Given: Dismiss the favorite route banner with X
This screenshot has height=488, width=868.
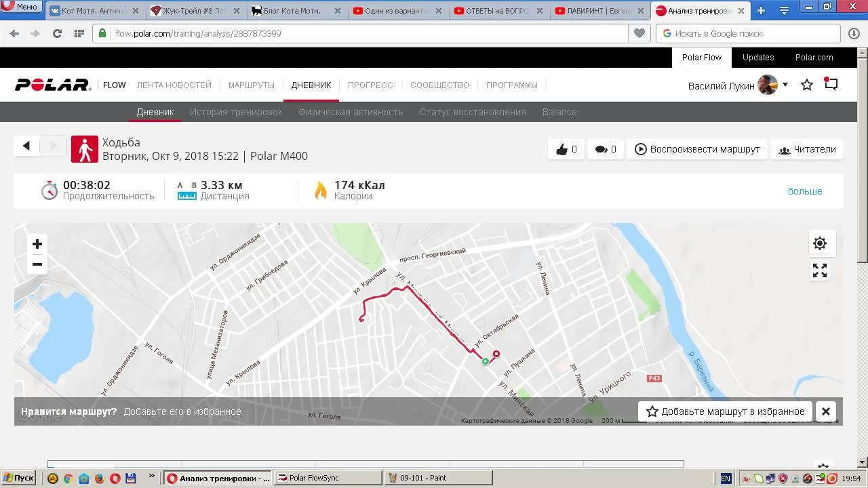Looking at the screenshot, I should 826,411.
